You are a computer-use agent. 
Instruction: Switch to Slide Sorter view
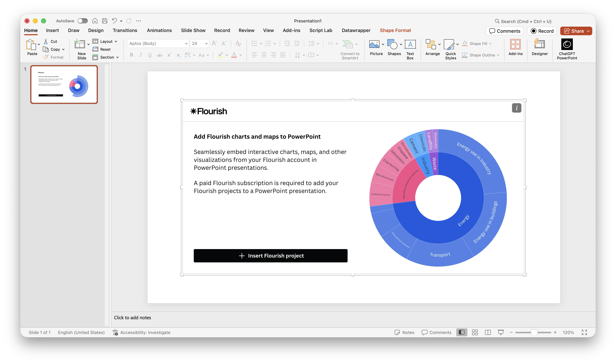point(475,332)
